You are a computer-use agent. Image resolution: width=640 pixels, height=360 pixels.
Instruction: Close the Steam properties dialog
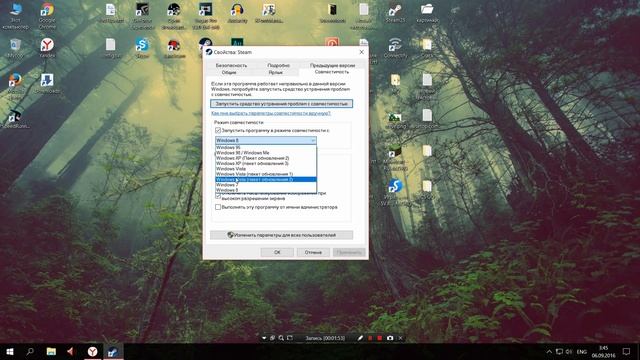(361, 52)
